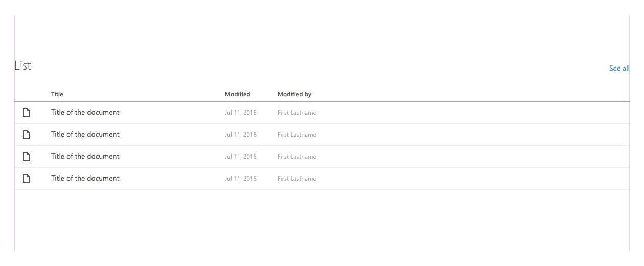Viewport: 644px width, 266px height.
Task: Select 'First Lastname' in the first row
Action: [x=296, y=113]
